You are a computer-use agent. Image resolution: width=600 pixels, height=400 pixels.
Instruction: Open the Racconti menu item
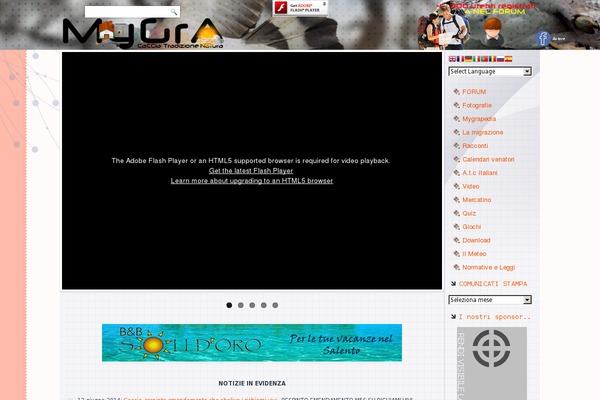pos(475,146)
